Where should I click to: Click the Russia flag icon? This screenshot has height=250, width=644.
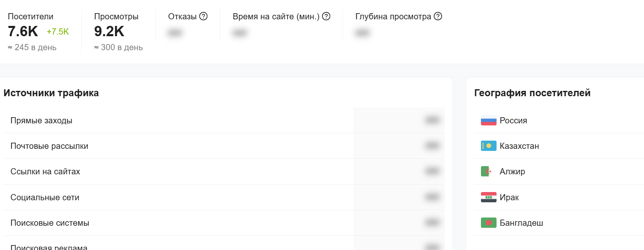click(488, 121)
